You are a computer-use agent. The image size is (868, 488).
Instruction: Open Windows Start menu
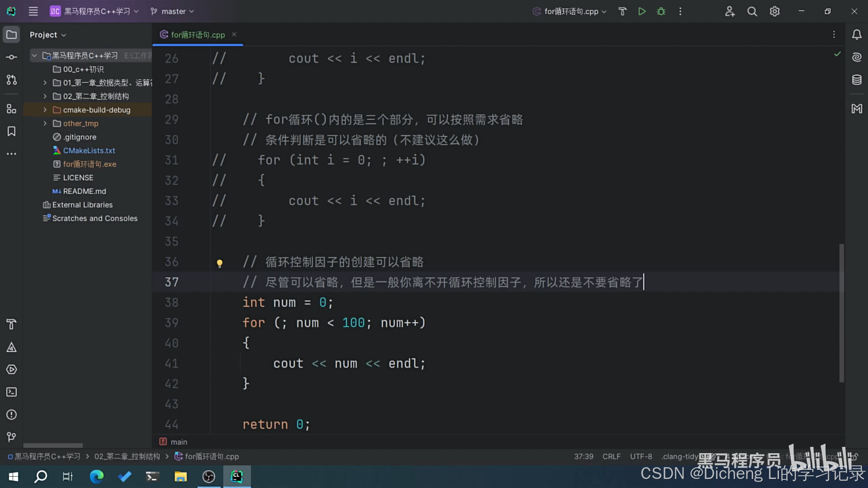point(14,476)
